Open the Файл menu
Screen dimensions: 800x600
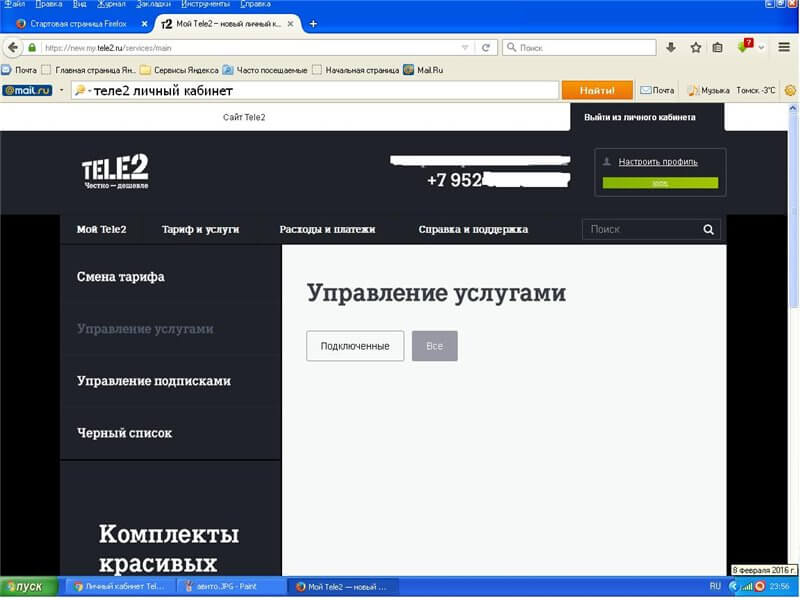15,4
